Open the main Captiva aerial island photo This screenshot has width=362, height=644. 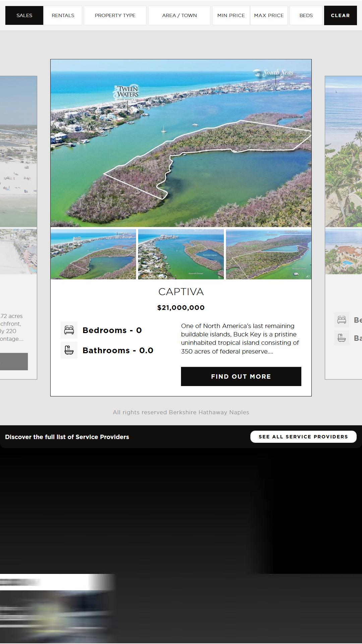pos(181,143)
